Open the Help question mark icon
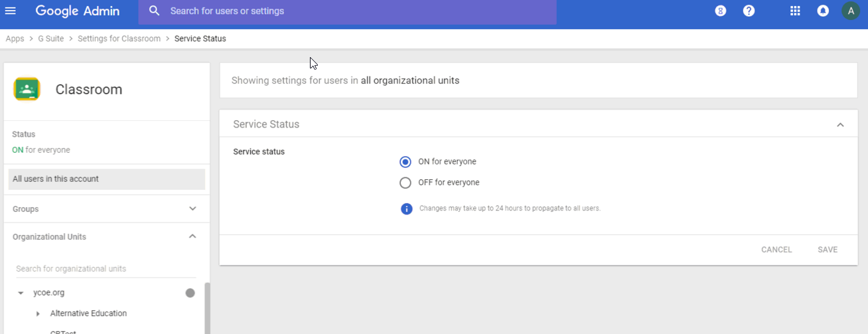This screenshot has width=868, height=334. pos(749,11)
